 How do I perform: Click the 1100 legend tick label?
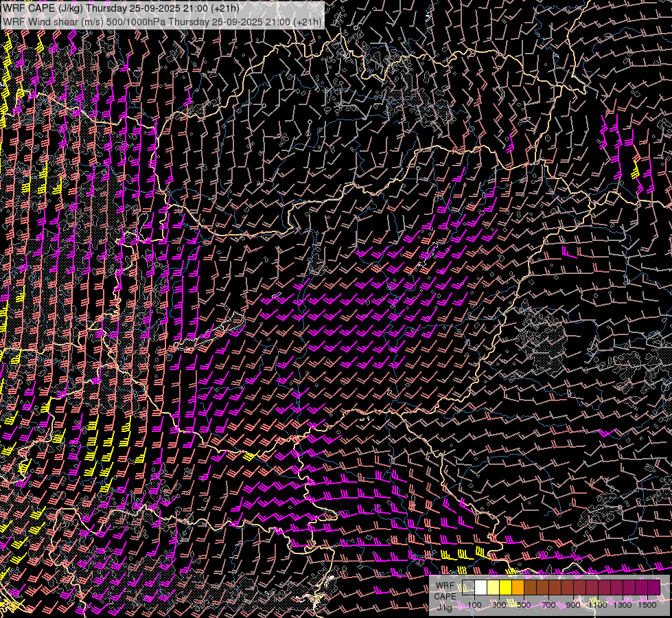coord(598,605)
